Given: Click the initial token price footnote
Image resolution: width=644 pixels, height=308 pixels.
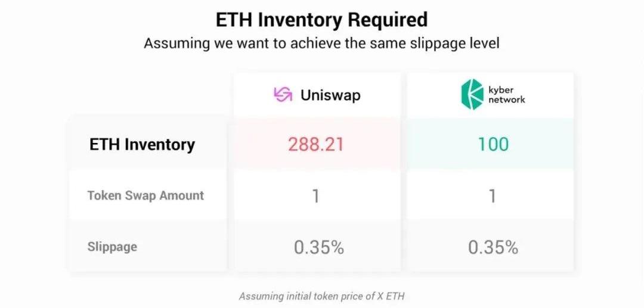Looking at the screenshot, I should tap(321, 295).
